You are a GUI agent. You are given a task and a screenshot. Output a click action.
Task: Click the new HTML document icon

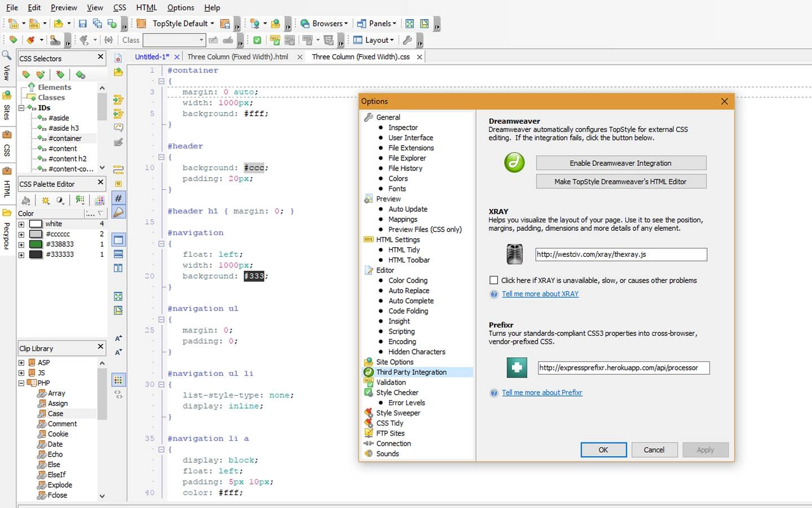(x=34, y=24)
